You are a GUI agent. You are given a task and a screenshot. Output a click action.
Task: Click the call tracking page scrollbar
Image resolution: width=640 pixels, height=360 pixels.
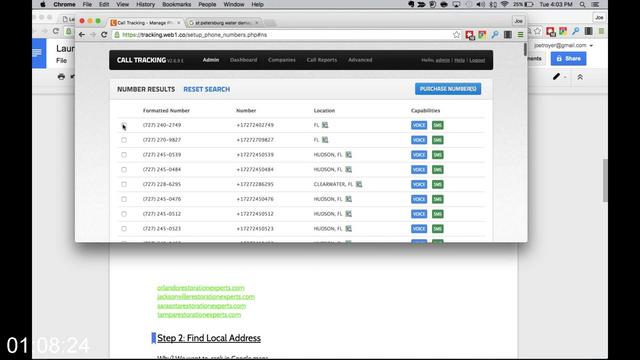coord(524,49)
